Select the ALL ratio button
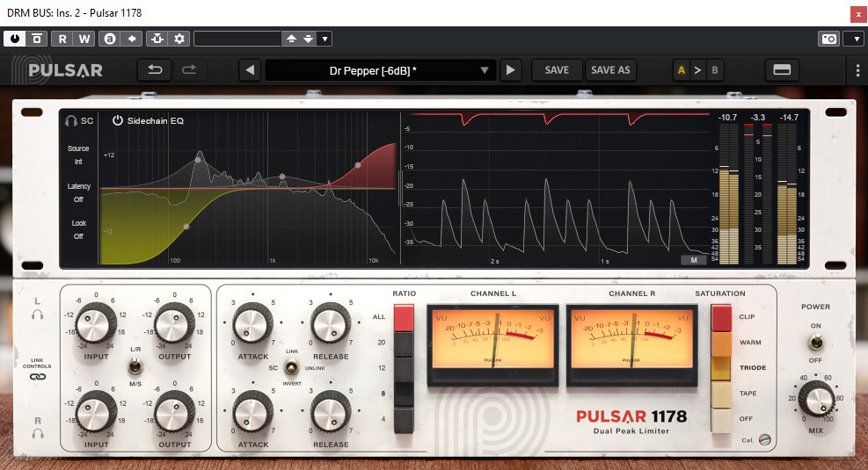Screen dimensions: 868x470 pyautogui.click(x=404, y=317)
